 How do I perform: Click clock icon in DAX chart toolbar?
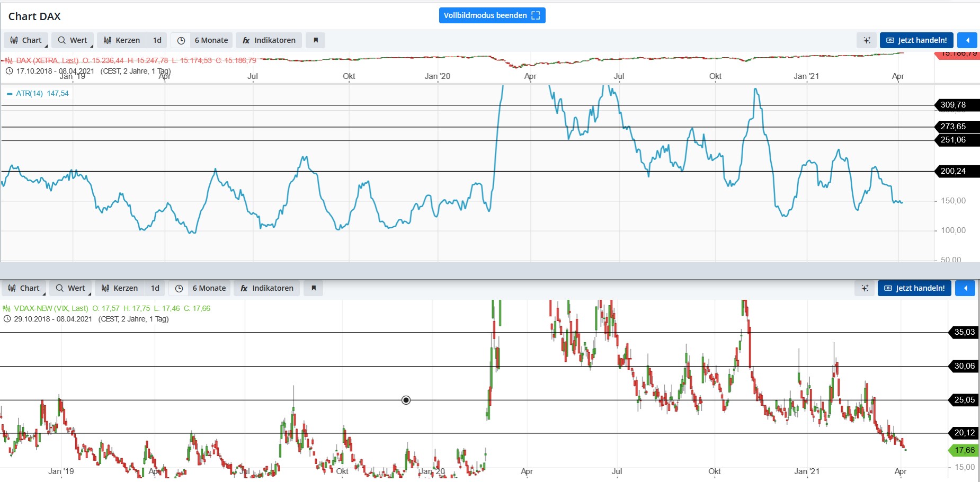[x=181, y=40]
